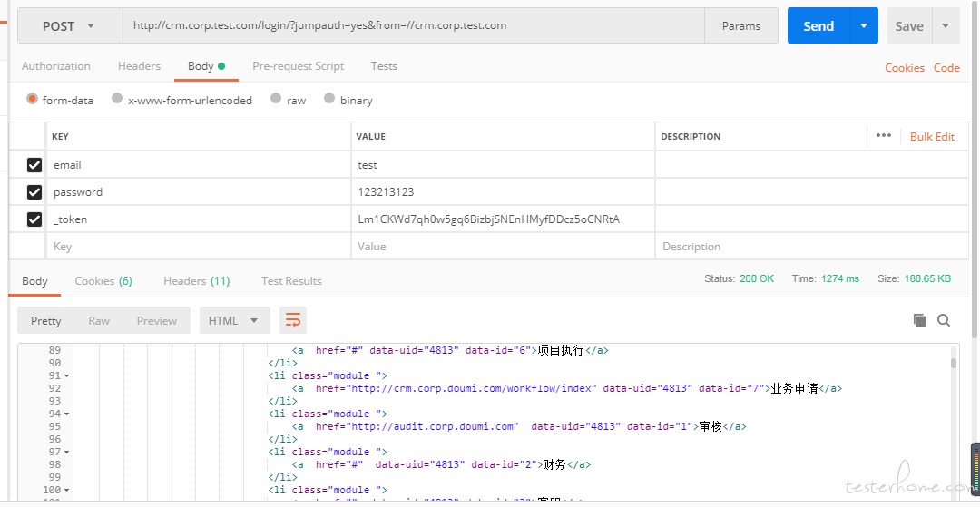Image resolution: width=980 pixels, height=507 pixels.
Task: Open the response Cookies (6) tab
Action: coord(103,281)
